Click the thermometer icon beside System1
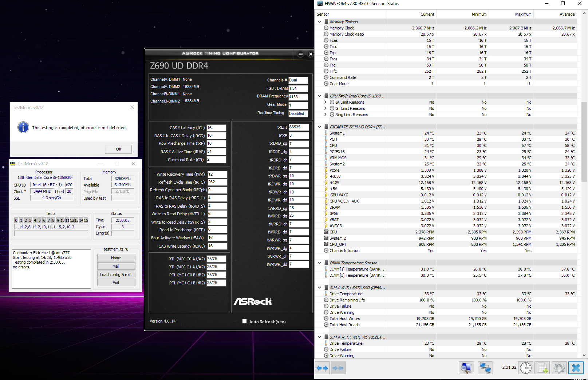Image resolution: width=588 pixels, height=380 pixels. [x=326, y=133]
